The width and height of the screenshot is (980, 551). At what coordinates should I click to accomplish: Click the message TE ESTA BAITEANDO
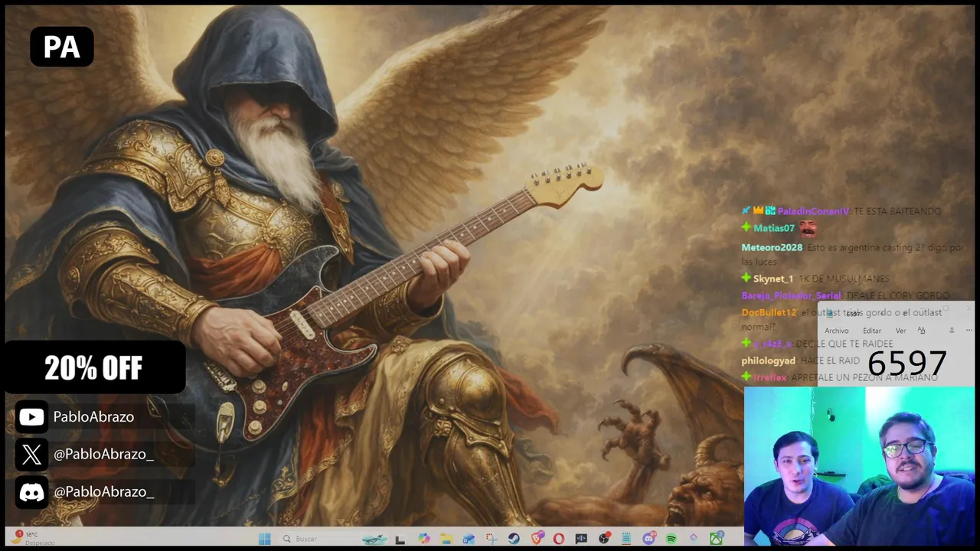(897, 211)
